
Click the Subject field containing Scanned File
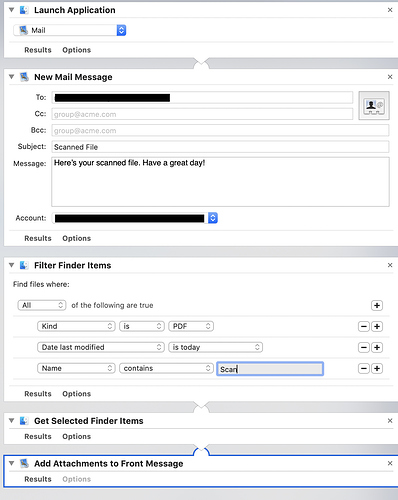pyautogui.click(x=220, y=147)
